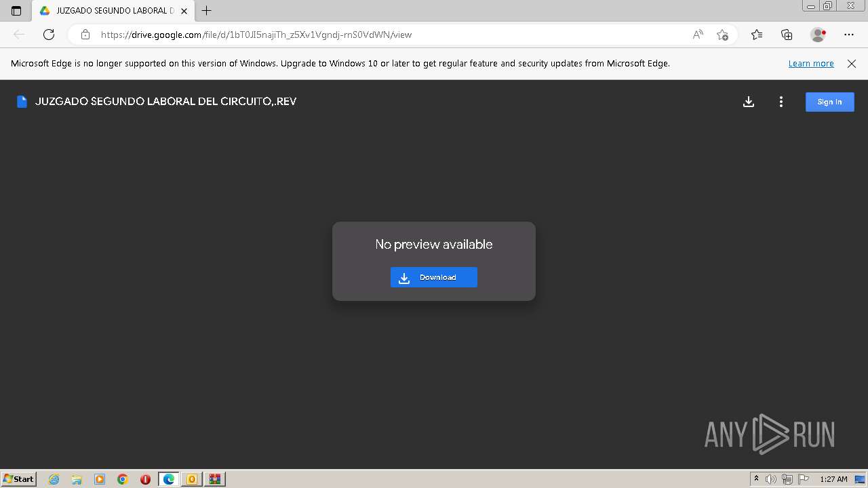Open the Favorites list
The image size is (868, 488).
coord(757,35)
